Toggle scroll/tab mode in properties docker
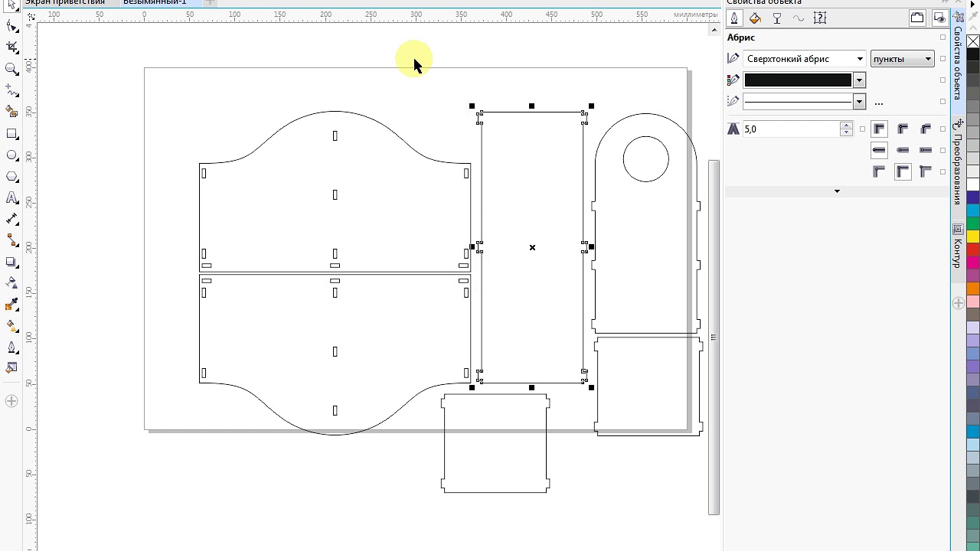 (917, 18)
